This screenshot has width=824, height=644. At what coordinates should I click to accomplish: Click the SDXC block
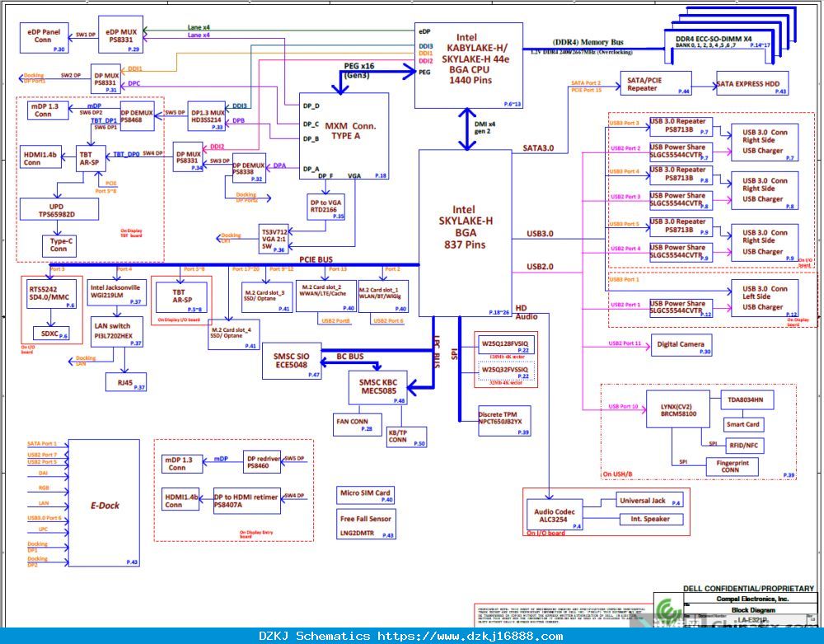tap(51, 334)
